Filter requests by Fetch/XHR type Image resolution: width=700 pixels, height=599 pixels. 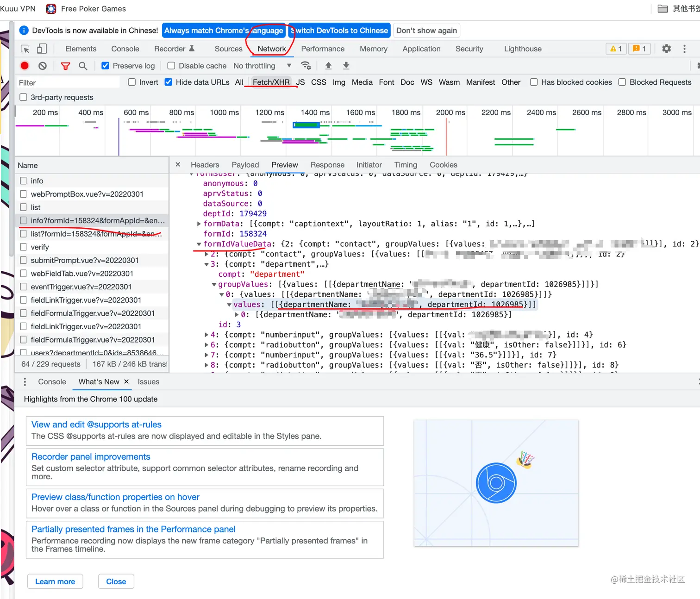(x=271, y=82)
